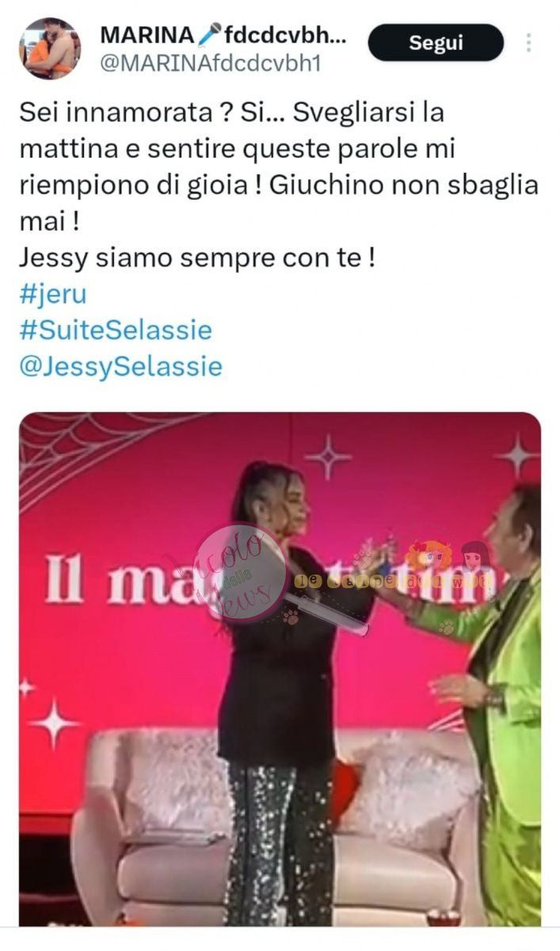Open the #SuiteSelassie hashtag
This screenshot has width=560, height=951.
(116, 330)
